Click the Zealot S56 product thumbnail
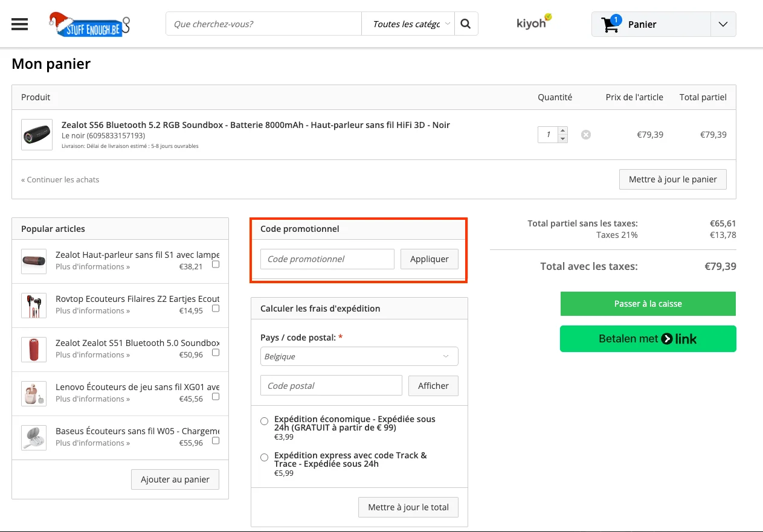763x532 pixels. click(37, 134)
